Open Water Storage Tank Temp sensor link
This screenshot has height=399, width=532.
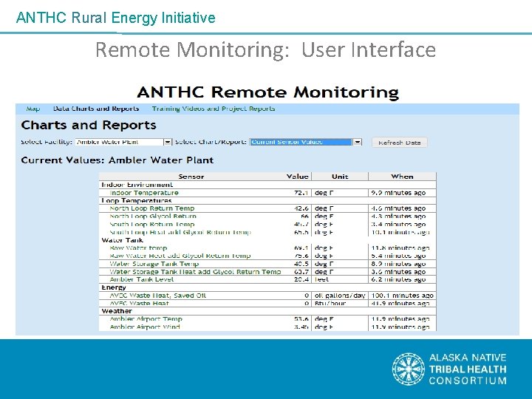coord(154,264)
